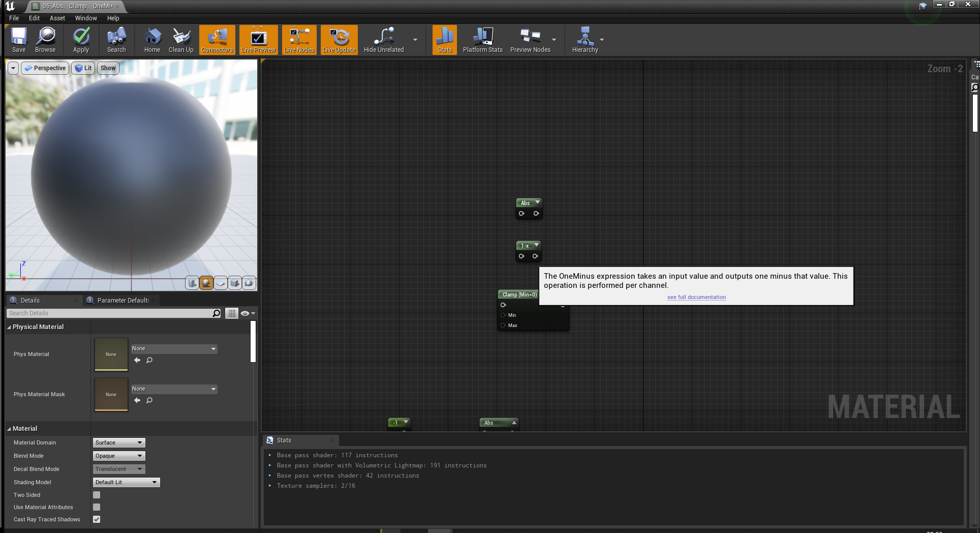Viewport: 980px width, 533px height.
Task: Open the Window menu
Action: (85, 18)
